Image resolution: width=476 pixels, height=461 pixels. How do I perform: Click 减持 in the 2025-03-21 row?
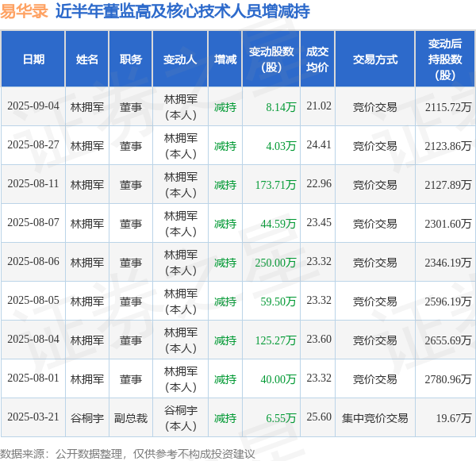(225, 418)
